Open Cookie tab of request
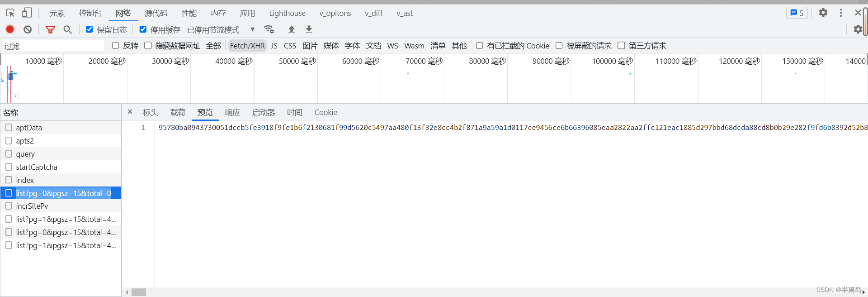868x297 pixels. (325, 112)
